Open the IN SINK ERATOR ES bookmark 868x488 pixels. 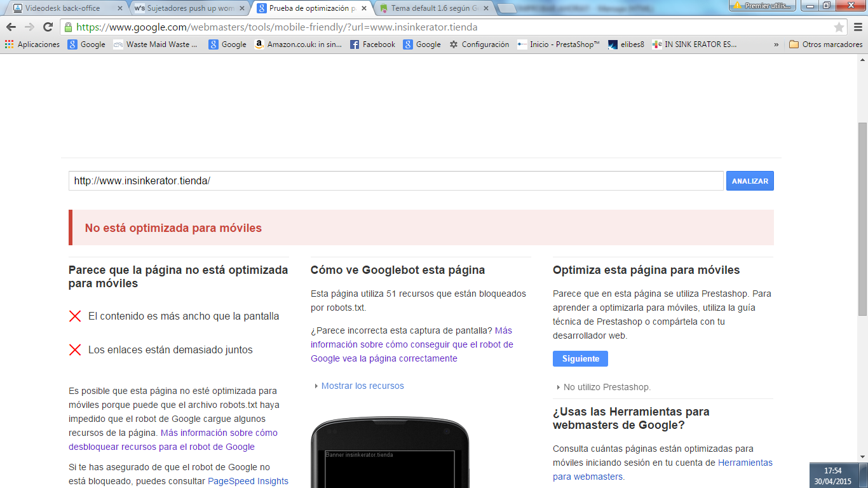(x=695, y=44)
